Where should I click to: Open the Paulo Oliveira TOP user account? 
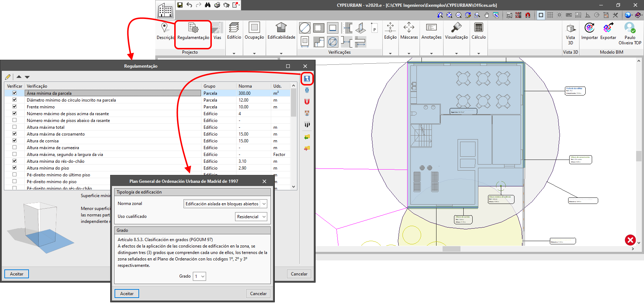coord(630,34)
